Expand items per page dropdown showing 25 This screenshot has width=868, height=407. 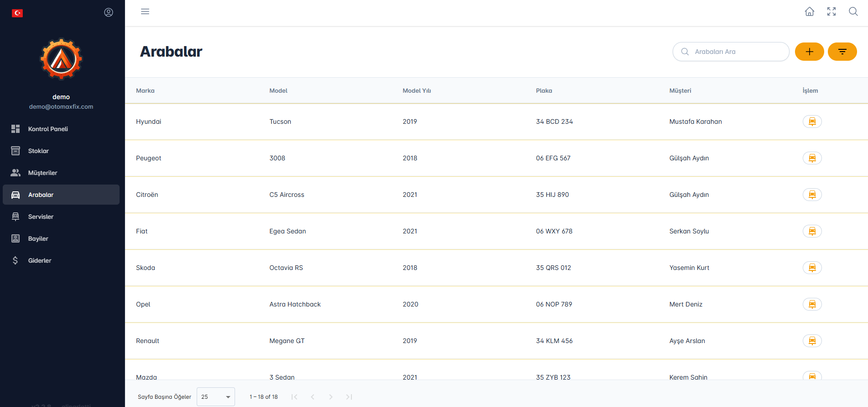pos(216,396)
